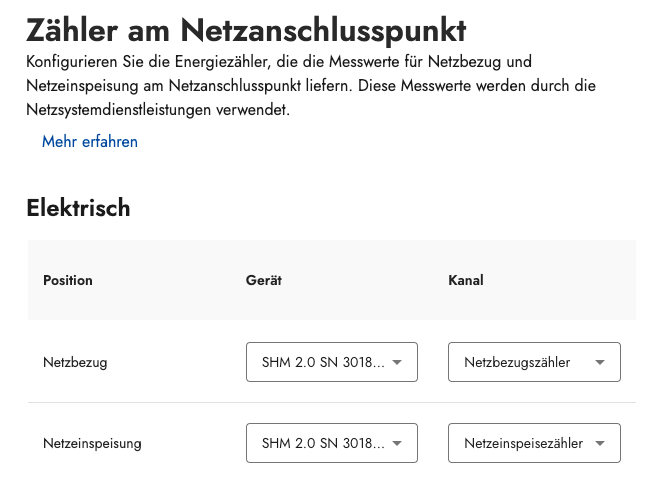Click the Zähler am Netzanschlusspunkt heading
650x479 pixels.
(246, 30)
